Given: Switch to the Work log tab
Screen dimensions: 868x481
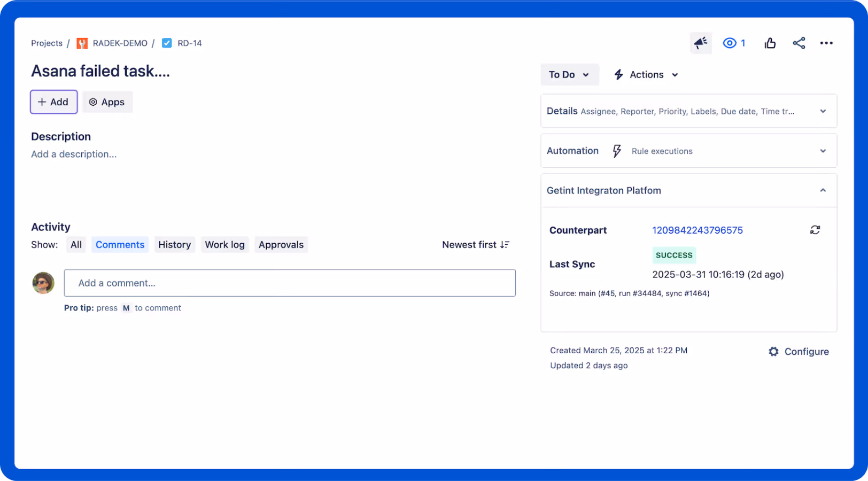Looking at the screenshot, I should pos(224,245).
